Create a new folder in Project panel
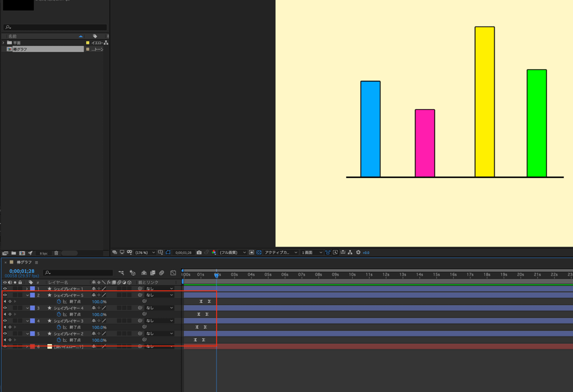The width and height of the screenshot is (573, 392). [x=13, y=253]
